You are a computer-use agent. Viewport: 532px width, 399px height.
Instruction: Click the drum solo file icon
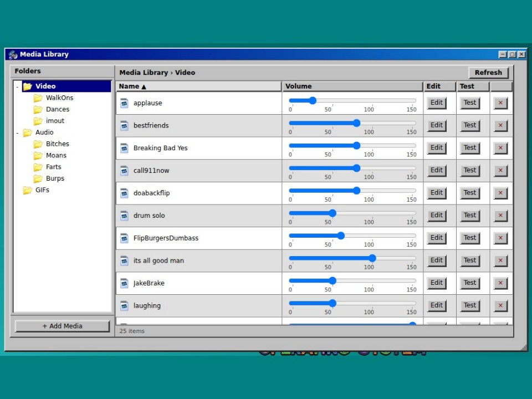tap(125, 216)
